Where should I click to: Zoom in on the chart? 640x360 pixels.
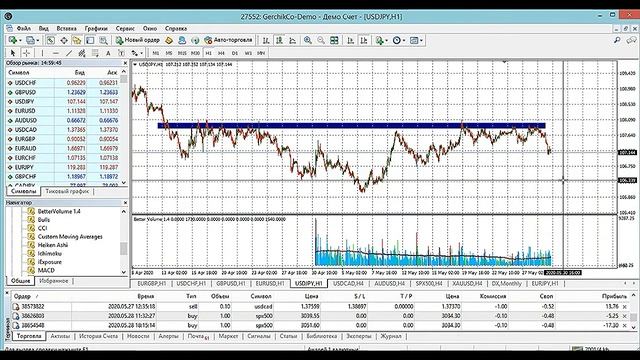click(308, 40)
